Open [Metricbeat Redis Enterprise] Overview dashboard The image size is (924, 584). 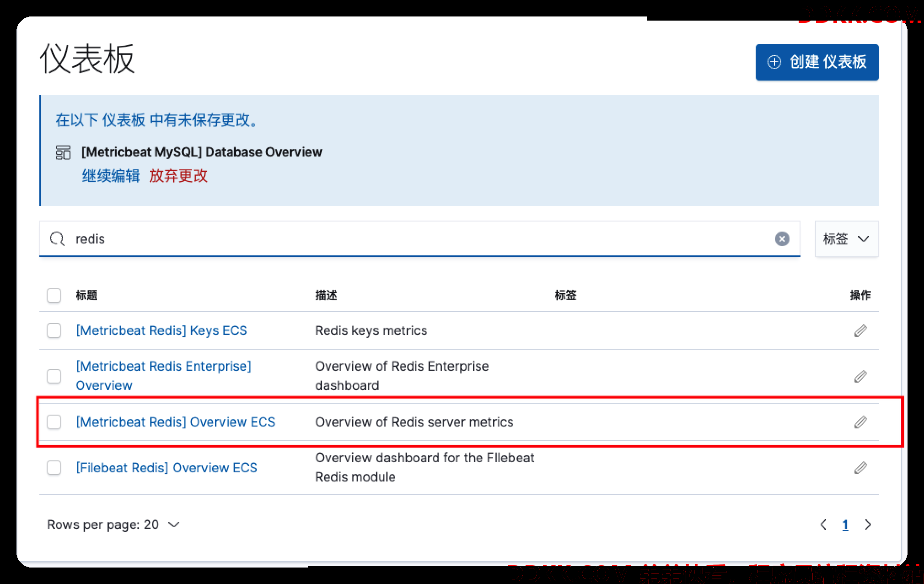(163, 376)
